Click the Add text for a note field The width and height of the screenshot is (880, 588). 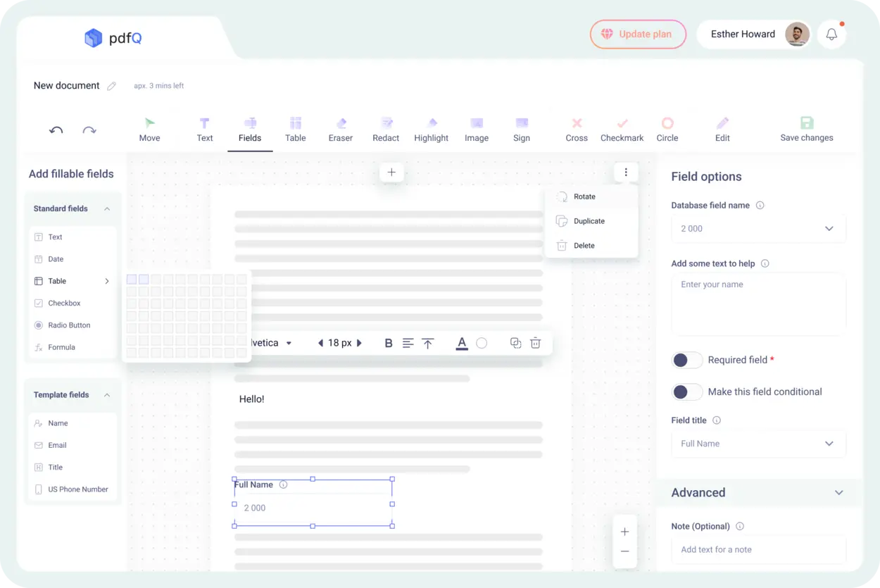[758, 550]
